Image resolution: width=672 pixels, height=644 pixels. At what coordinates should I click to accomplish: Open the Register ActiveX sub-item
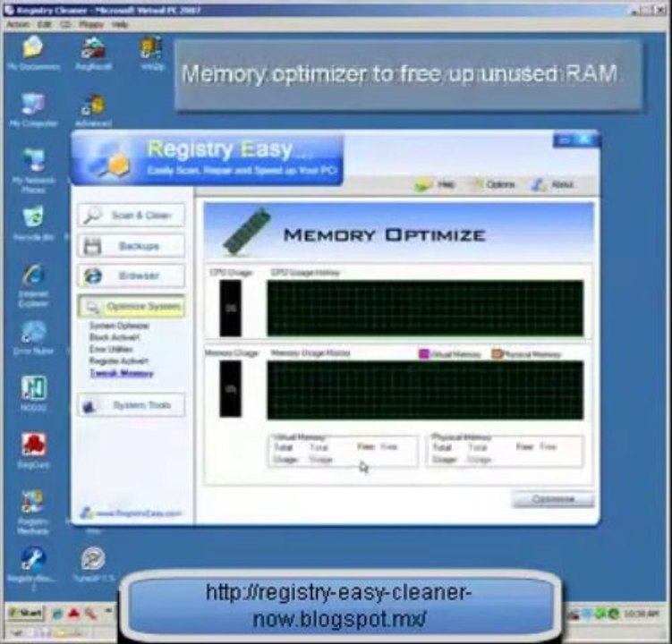(x=119, y=360)
